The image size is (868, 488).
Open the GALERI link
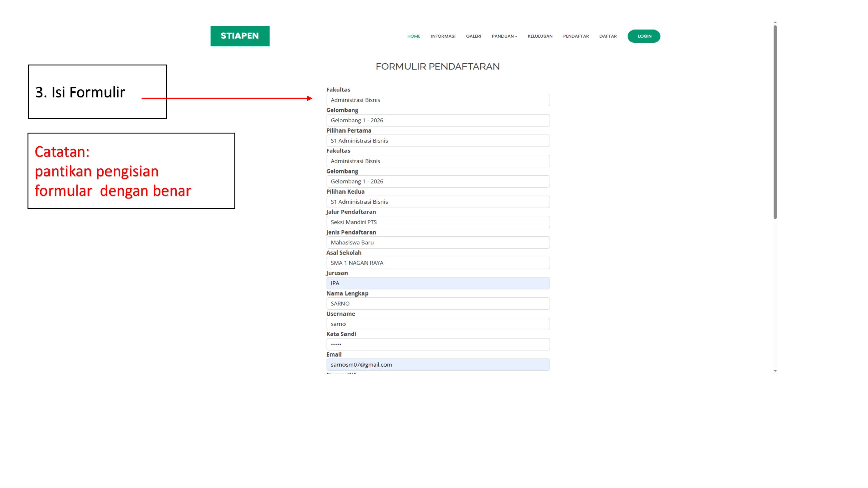click(473, 36)
